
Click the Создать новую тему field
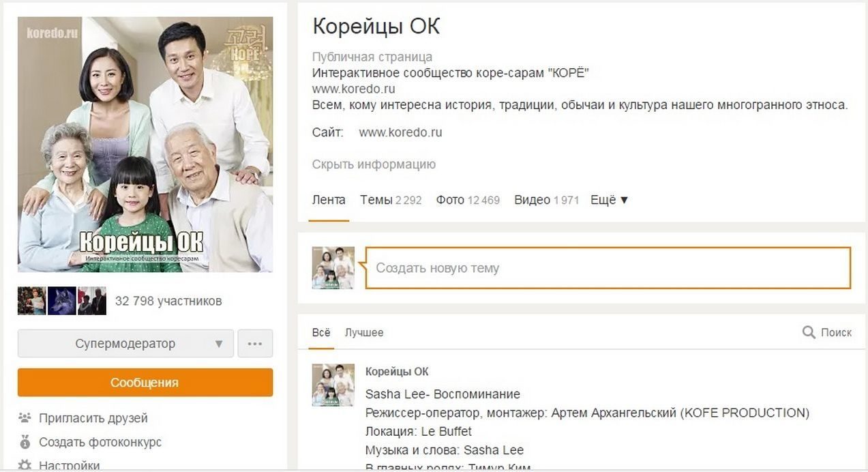608,268
